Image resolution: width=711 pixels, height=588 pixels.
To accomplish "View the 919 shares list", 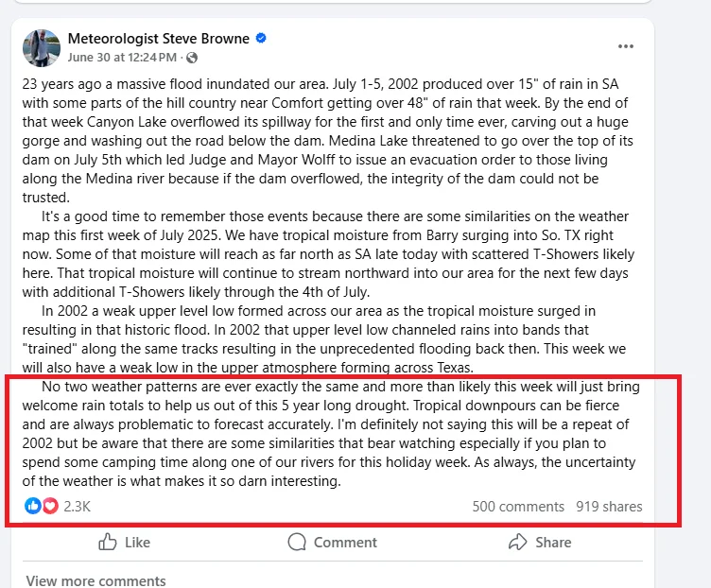I will [609, 506].
